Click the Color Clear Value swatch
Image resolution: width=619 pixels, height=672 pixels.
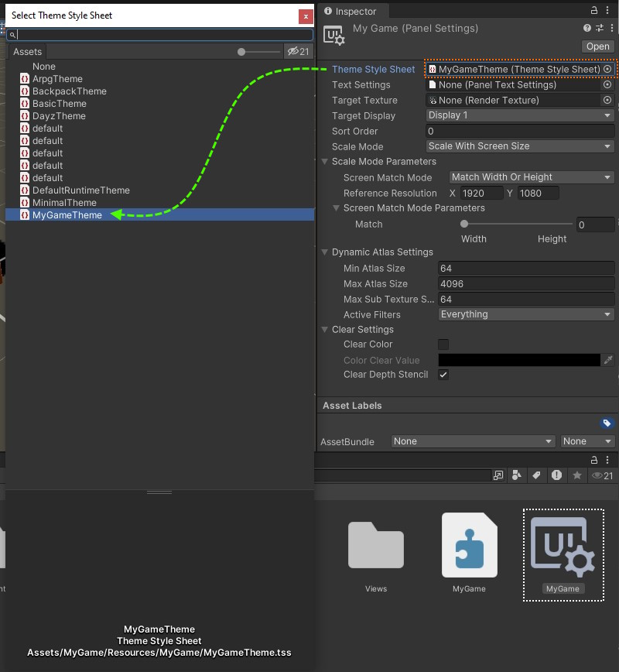coord(519,360)
